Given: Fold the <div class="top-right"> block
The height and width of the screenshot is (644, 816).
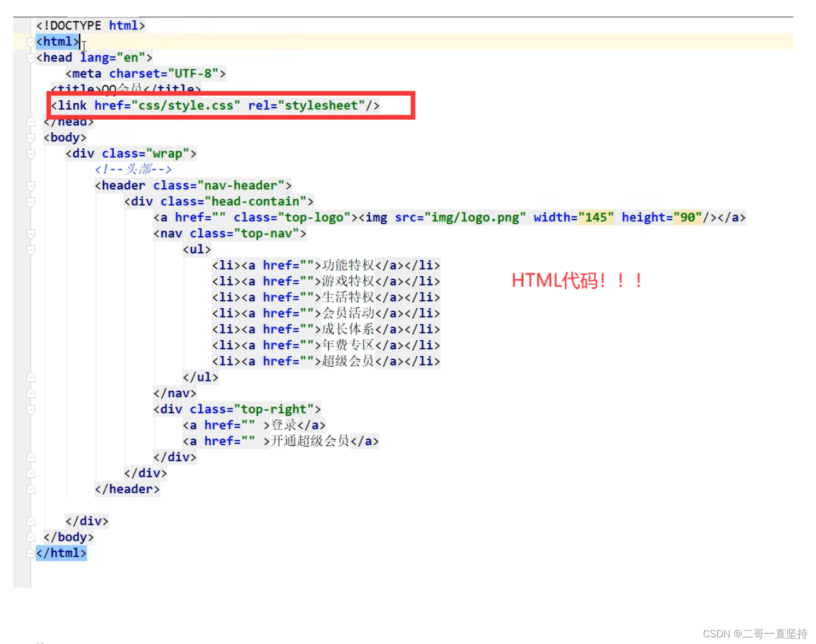Looking at the screenshot, I should (x=31, y=409).
